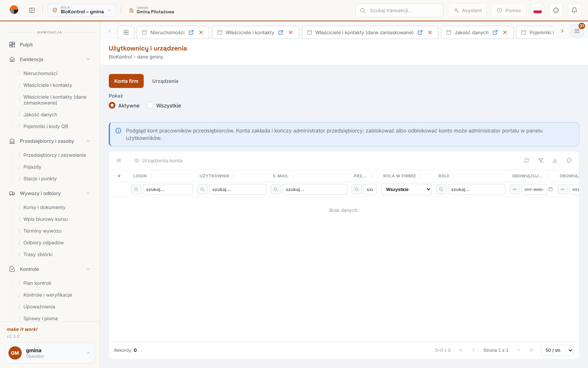This screenshot has height=368, width=588.
Task: Click Urządzenia konta view button
Action: point(158,160)
